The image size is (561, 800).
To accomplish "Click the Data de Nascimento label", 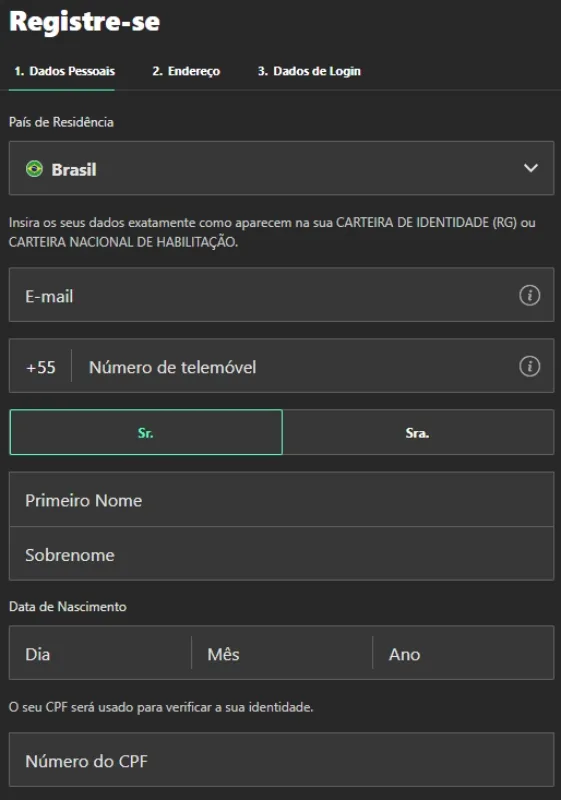I will point(68,607).
